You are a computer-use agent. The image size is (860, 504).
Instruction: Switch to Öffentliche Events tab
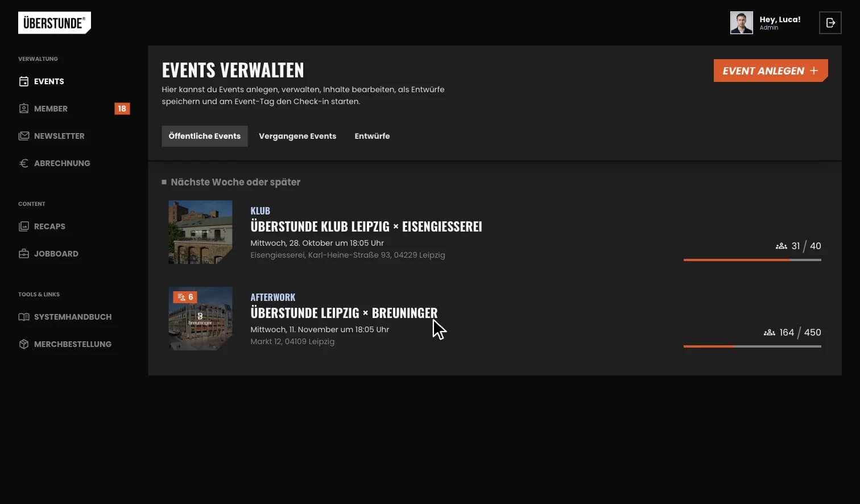click(x=205, y=136)
